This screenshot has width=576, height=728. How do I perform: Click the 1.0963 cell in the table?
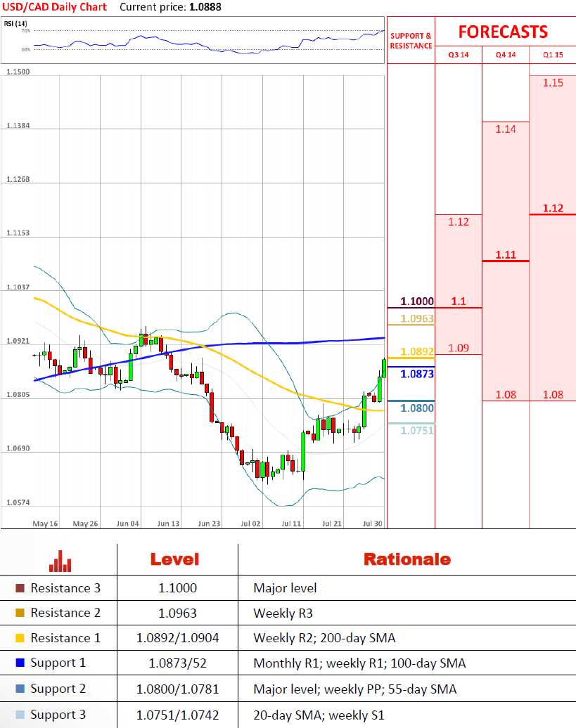pos(177,613)
